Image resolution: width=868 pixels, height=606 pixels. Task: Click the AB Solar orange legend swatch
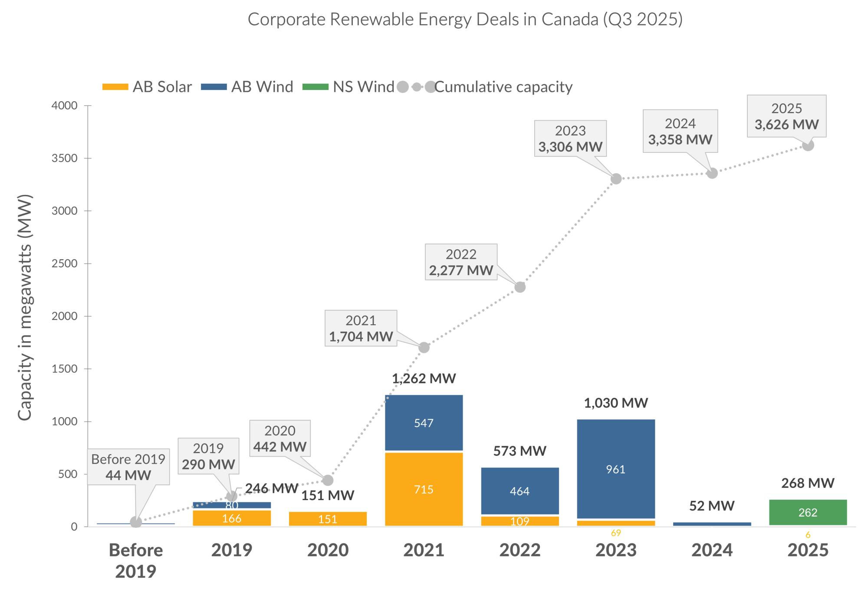click(115, 87)
